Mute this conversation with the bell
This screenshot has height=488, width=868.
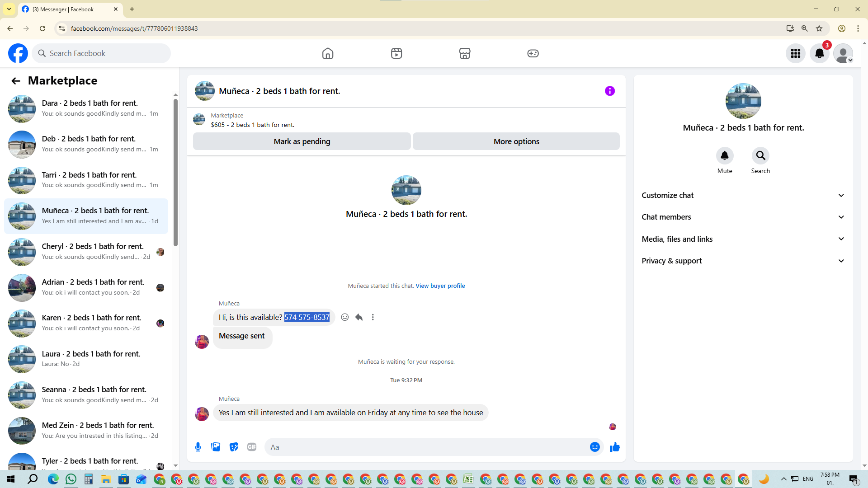tap(724, 156)
